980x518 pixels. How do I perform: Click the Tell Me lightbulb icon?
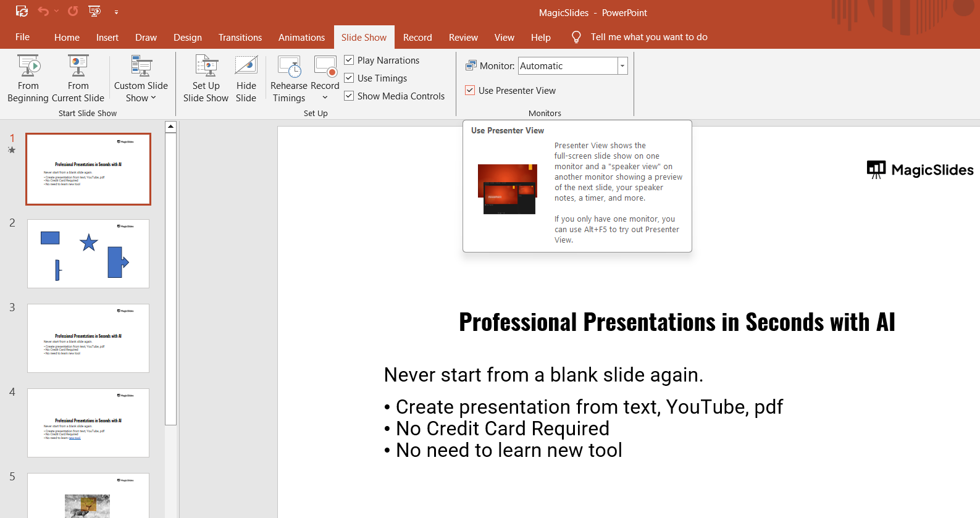[576, 37]
